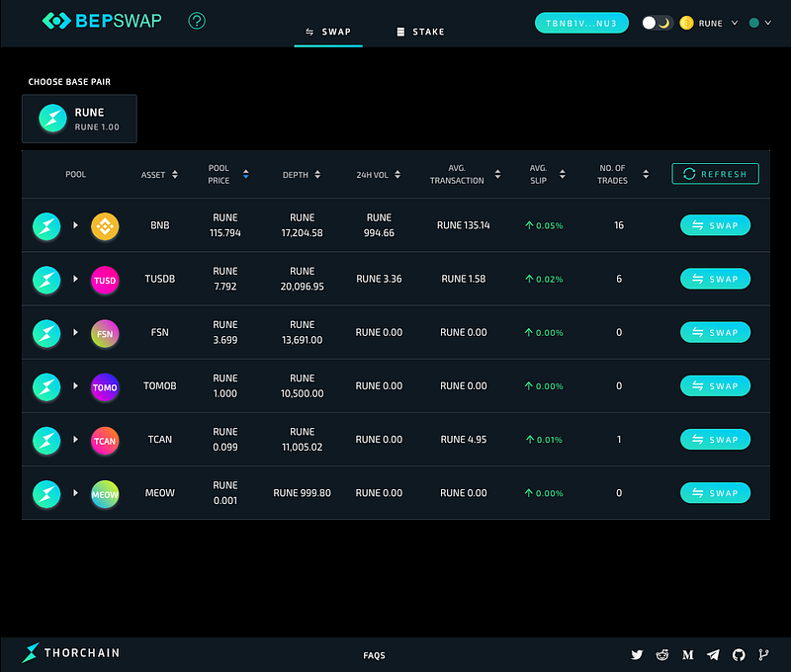The height and width of the screenshot is (672, 791).
Task: Click the BEPSWAP logo
Action: click(x=102, y=21)
